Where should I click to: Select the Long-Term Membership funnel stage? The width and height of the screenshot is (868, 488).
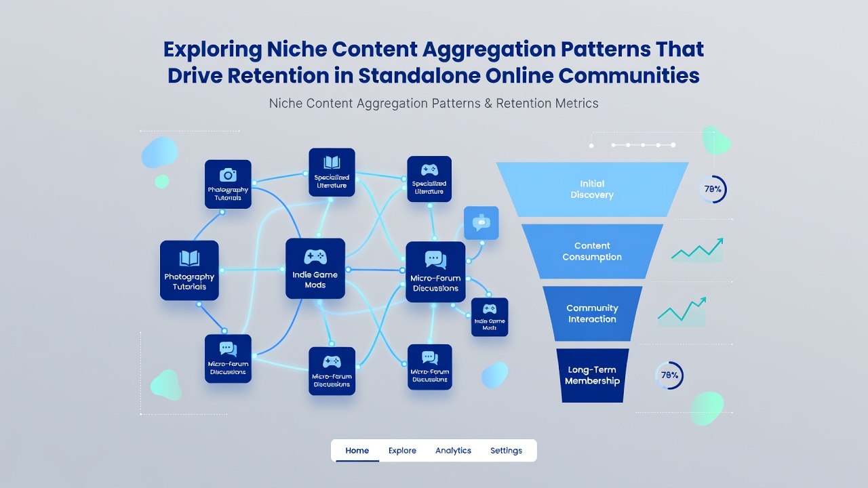click(592, 375)
